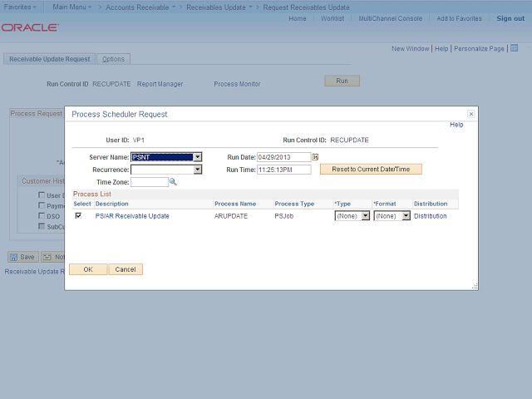The image size is (532, 399).
Task: Click the Run button
Action: pos(342,81)
